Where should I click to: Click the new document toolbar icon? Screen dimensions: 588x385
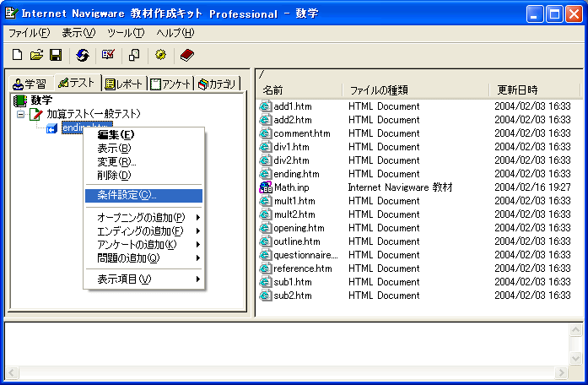(17, 55)
